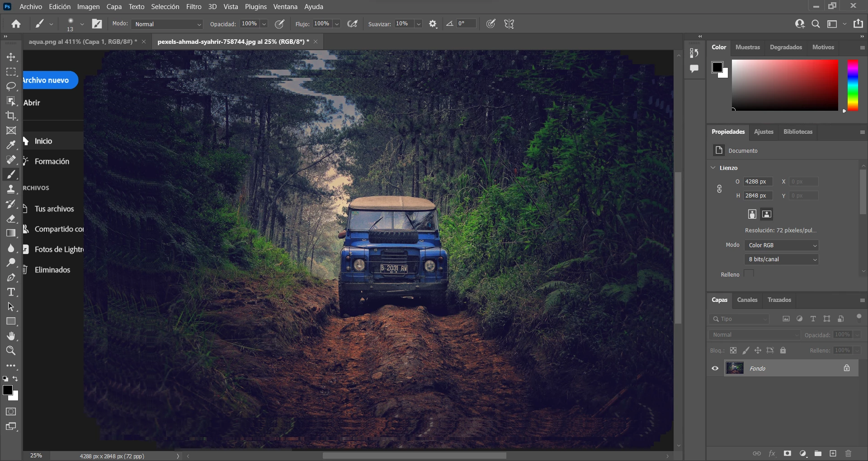Image resolution: width=868 pixels, height=461 pixels.
Task: Open Fotos de Lightroom
Action: point(59,249)
